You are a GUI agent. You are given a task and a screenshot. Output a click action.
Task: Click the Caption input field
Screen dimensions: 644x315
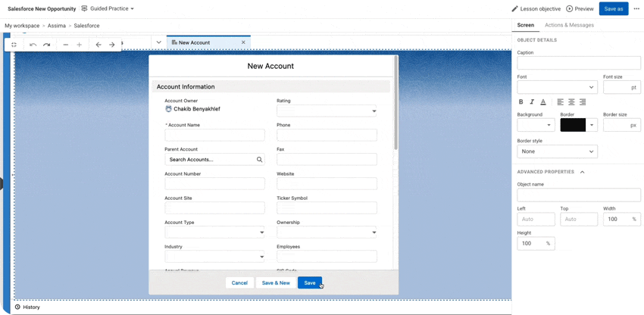578,63
